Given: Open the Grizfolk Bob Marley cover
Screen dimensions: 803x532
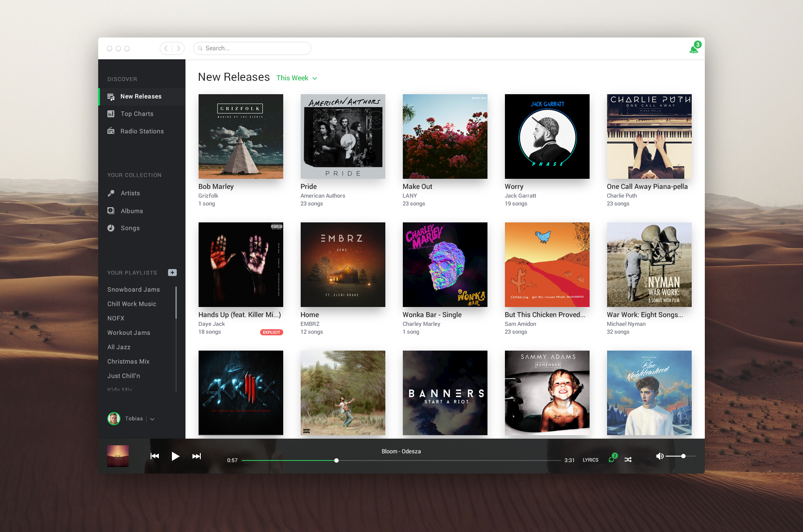Looking at the screenshot, I should point(241,136).
